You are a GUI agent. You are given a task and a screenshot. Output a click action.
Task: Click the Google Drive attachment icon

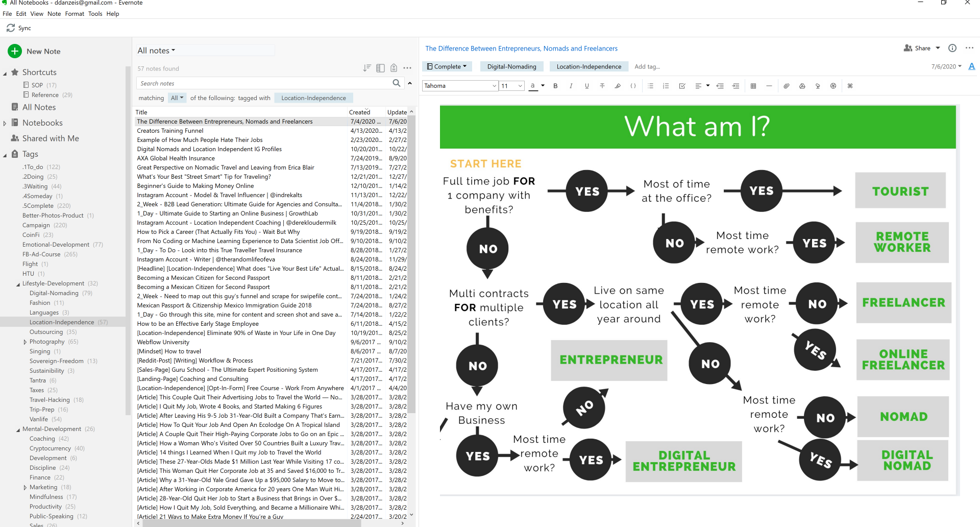[802, 86]
